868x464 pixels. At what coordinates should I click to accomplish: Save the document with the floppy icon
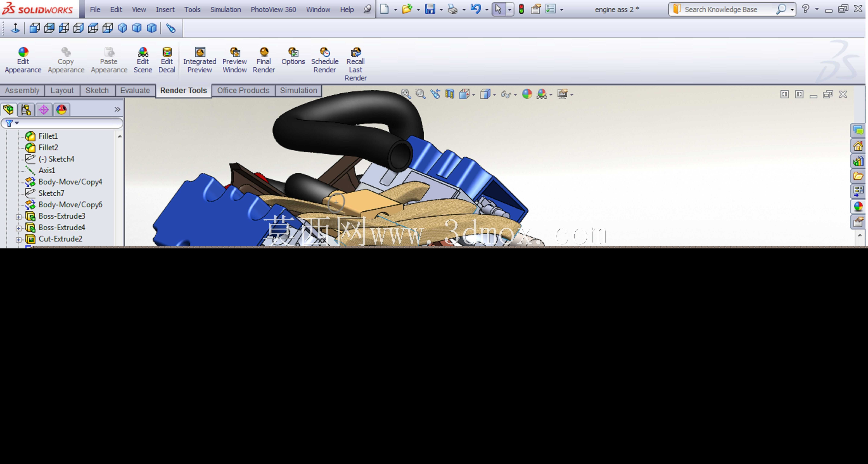point(430,9)
